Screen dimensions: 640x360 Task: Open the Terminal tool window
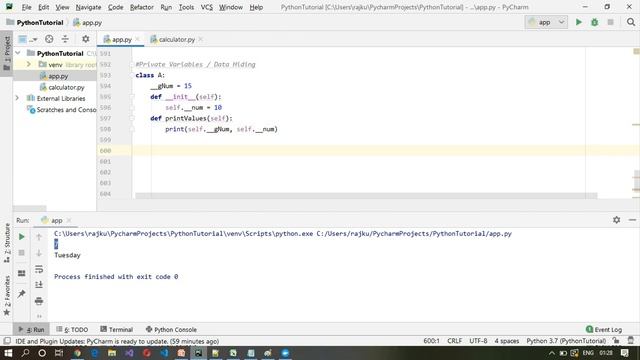click(116, 329)
